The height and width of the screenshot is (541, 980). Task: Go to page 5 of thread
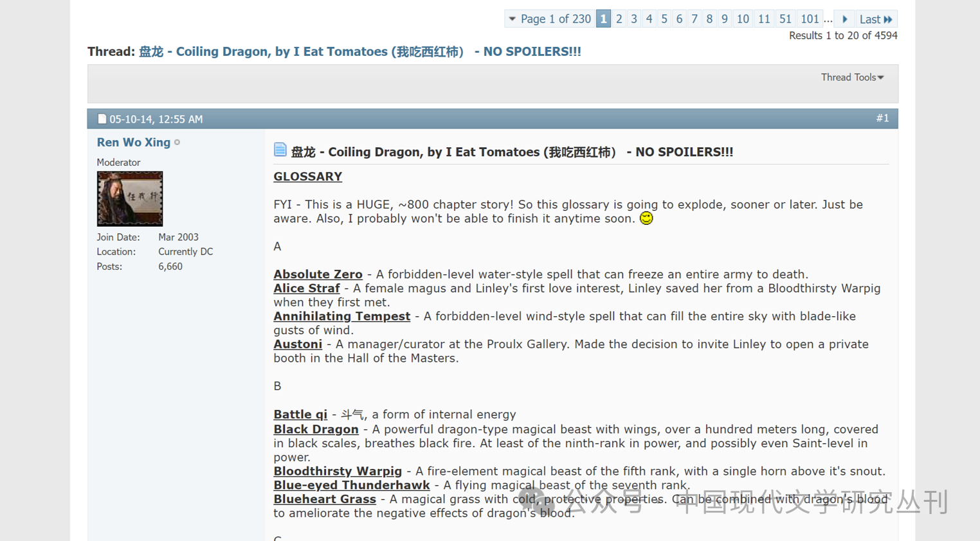pos(664,19)
